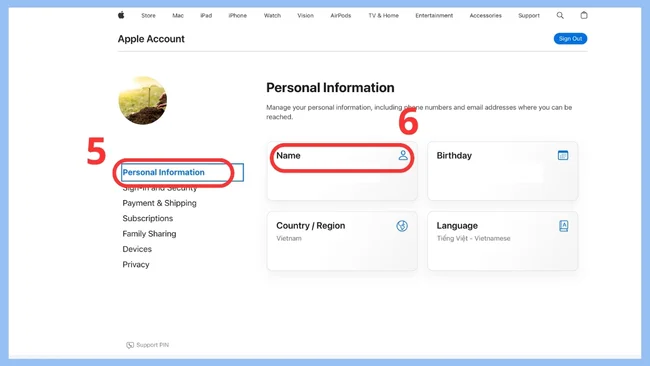Open the Accessories menu
The width and height of the screenshot is (650, 366).
(485, 15)
